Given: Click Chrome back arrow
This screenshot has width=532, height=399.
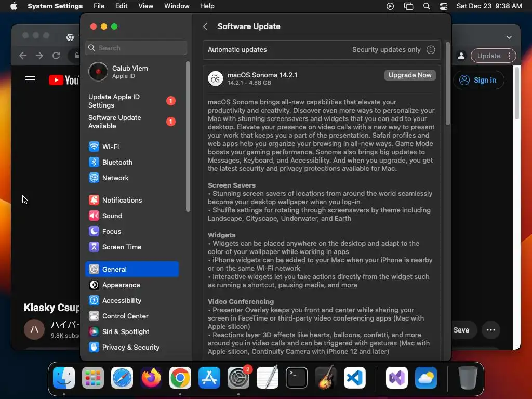Looking at the screenshot, I should 23,56.
